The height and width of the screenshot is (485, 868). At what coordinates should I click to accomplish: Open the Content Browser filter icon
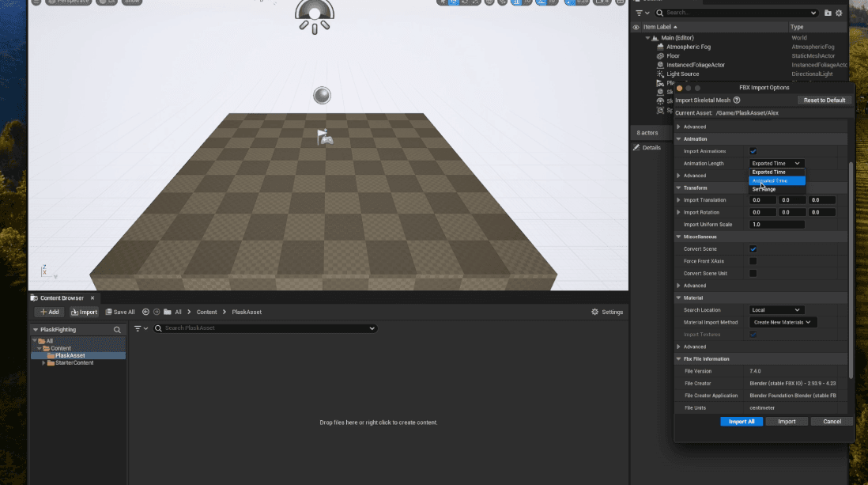tap(141, 328)
